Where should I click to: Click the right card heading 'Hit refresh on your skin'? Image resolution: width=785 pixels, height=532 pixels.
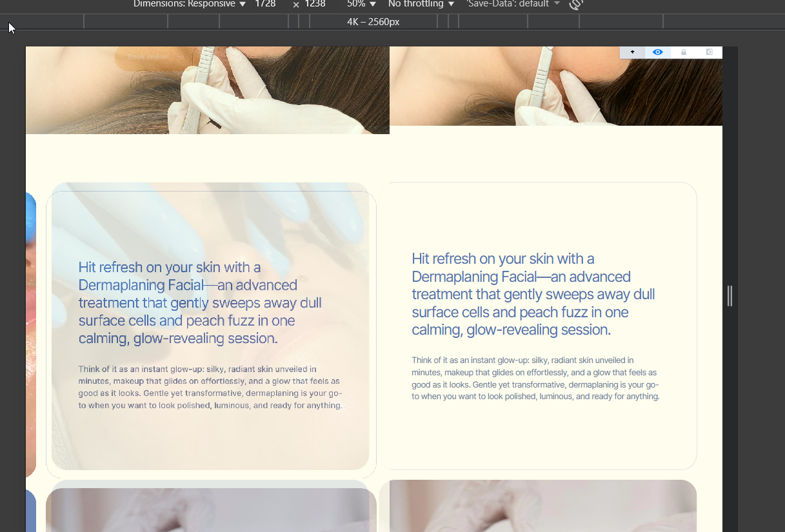click(533, 294)
